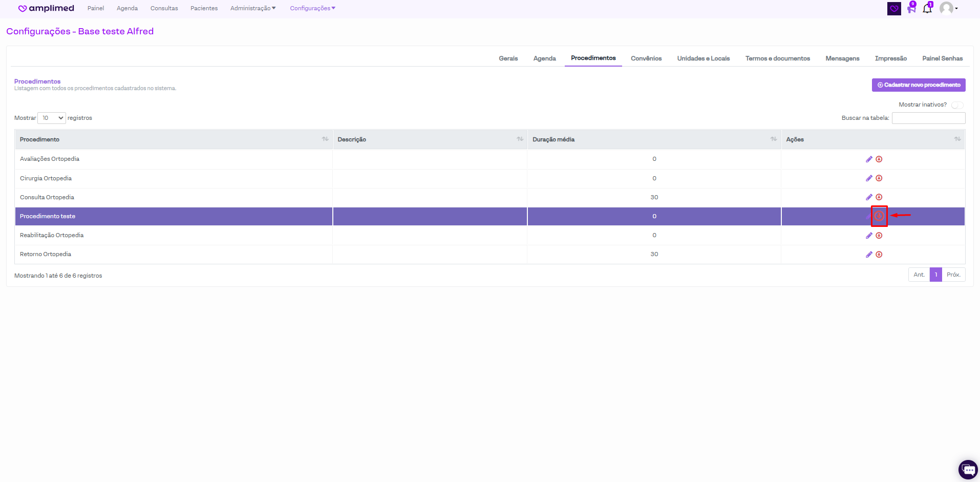This screenshot has width=980, height=482.
Task: Click the Buscar na tabela search field
Action: coord(928,118)
